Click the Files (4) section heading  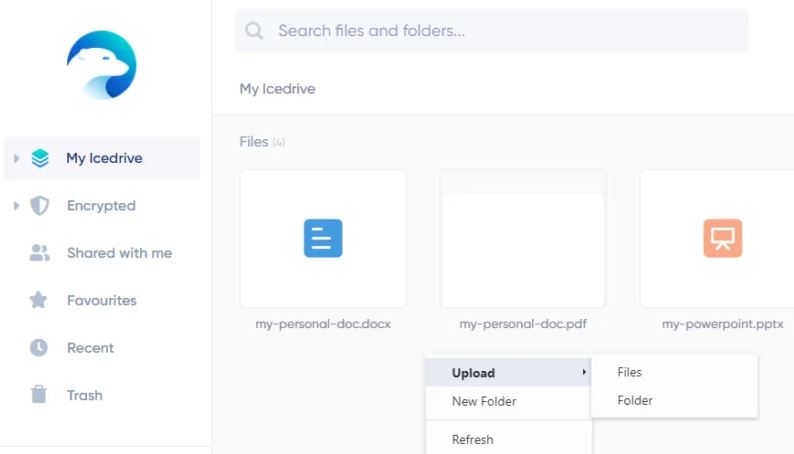click(262, 142)
